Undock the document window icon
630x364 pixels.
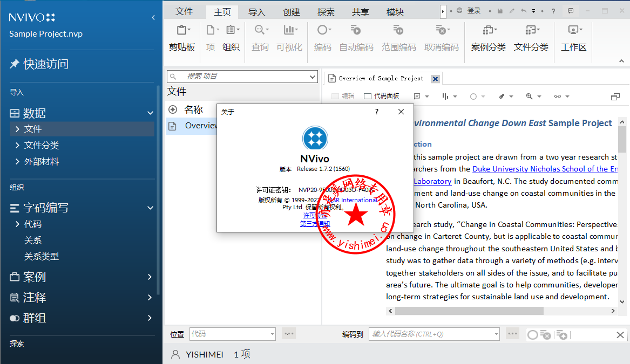pos(615,97)
